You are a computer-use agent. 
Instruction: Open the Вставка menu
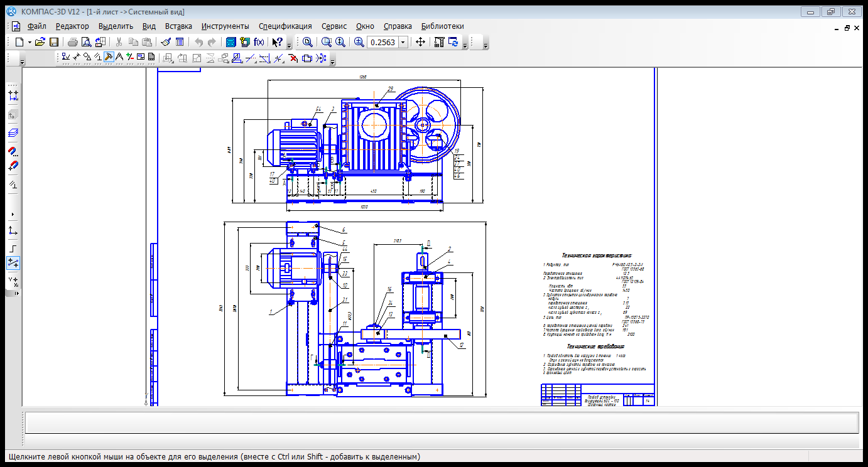178,26
